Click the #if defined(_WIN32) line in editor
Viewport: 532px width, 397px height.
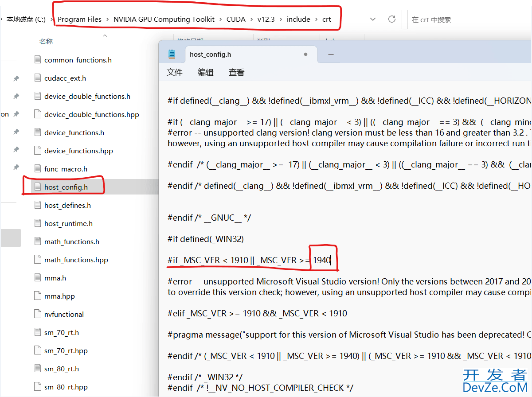[x=206, y=239]
